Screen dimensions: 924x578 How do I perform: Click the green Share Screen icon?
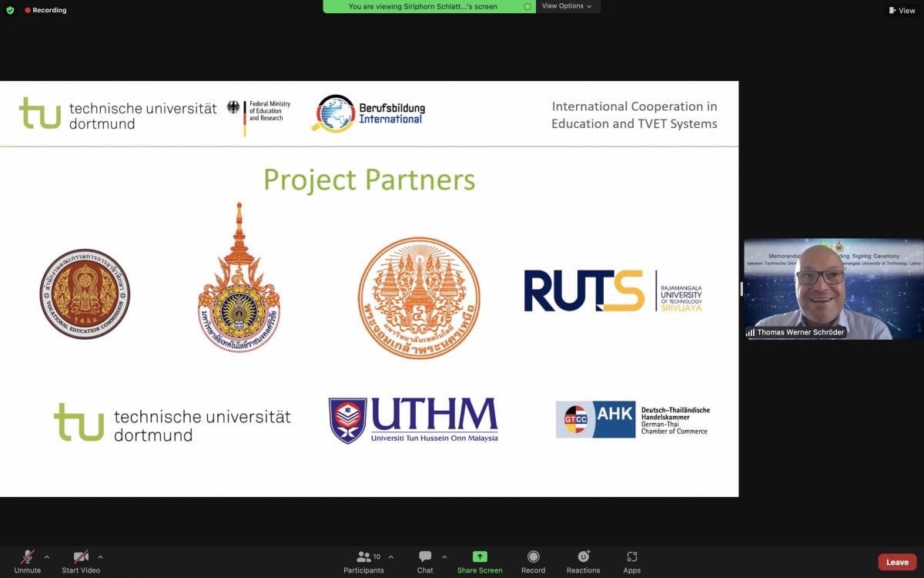point(480,557)
